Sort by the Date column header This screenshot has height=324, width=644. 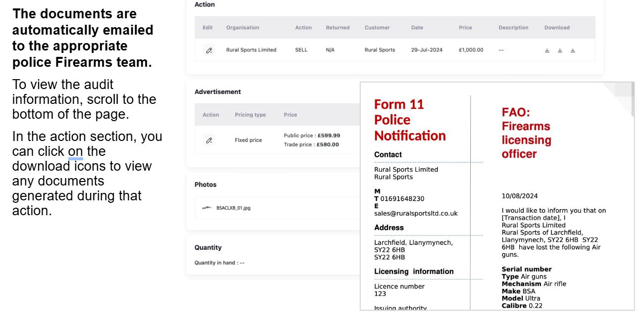tap(417, 28)
